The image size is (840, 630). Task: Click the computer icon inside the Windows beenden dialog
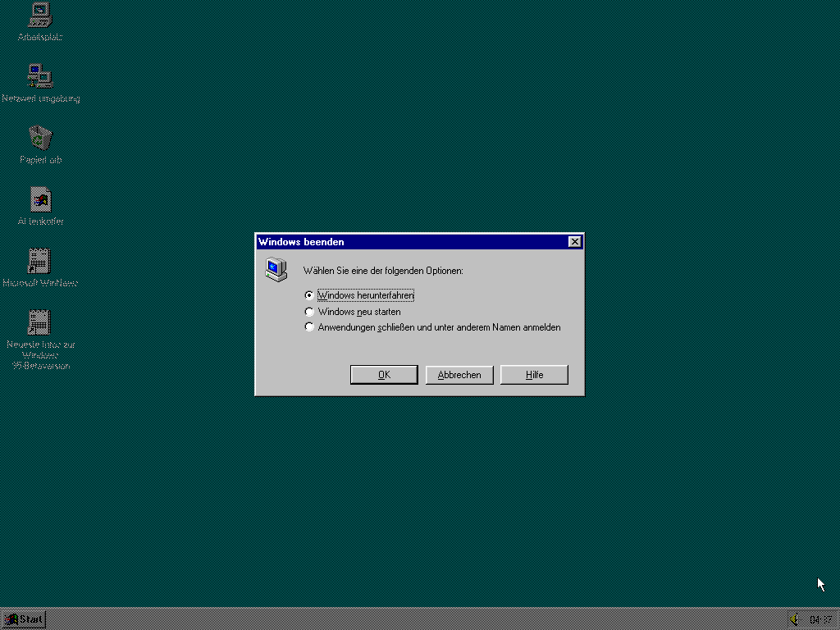click(276, 269)
